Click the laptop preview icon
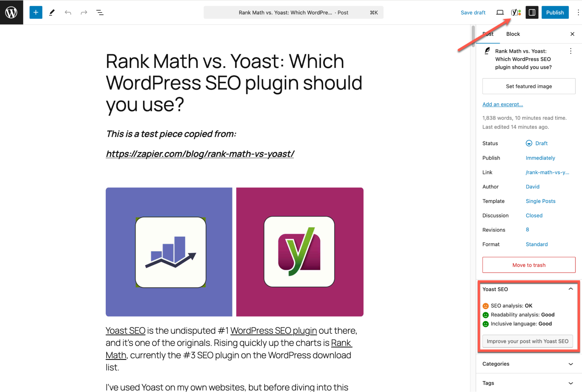 tap(500, 12)
